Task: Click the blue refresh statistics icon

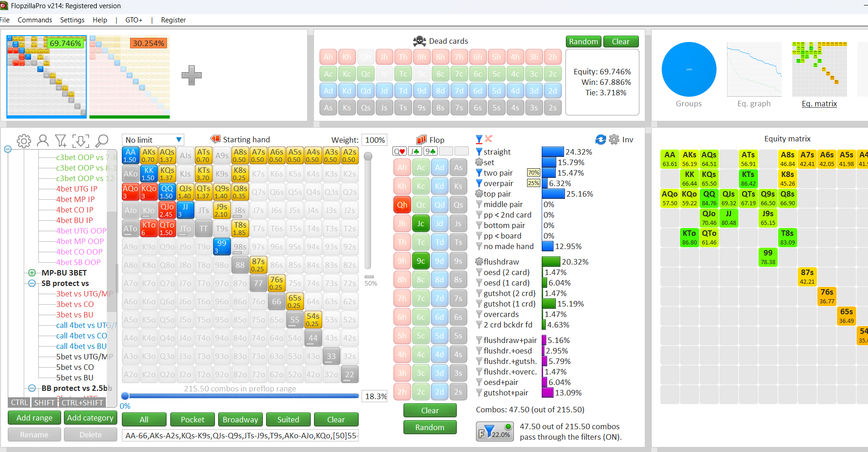Action: 601,140
